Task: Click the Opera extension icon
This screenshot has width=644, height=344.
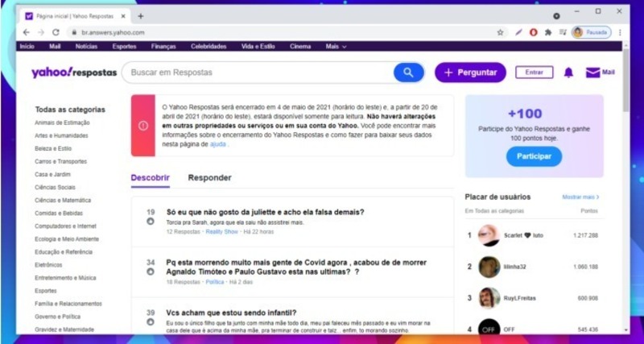Action: click(534, 32)
